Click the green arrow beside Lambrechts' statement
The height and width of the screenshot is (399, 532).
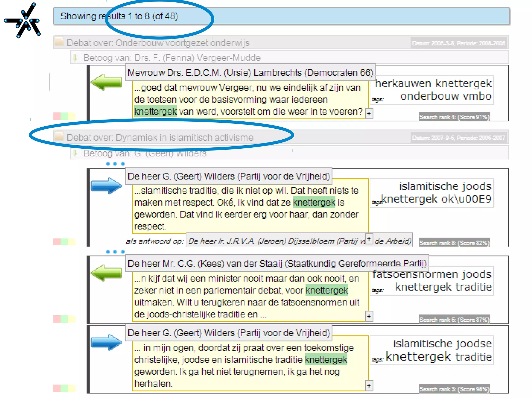(x=106, y=82)
